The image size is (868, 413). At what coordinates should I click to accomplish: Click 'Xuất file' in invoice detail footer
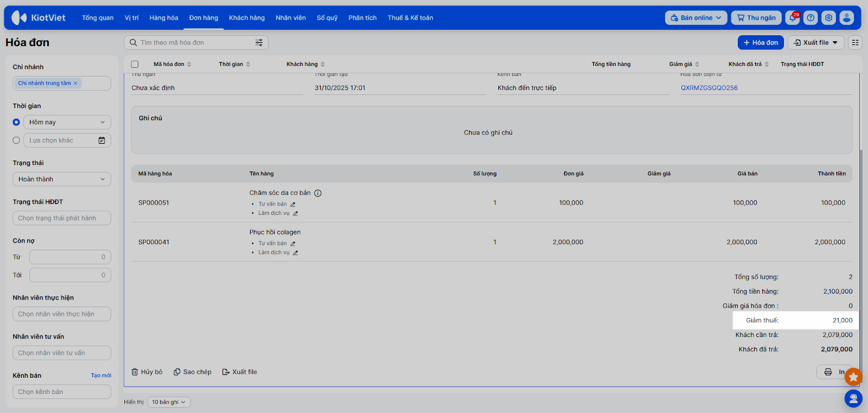coord(240,372)
